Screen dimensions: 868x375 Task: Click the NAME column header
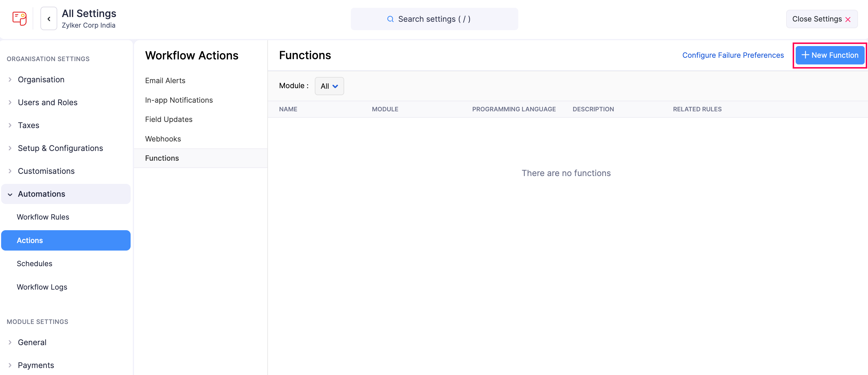coord(288,109)
